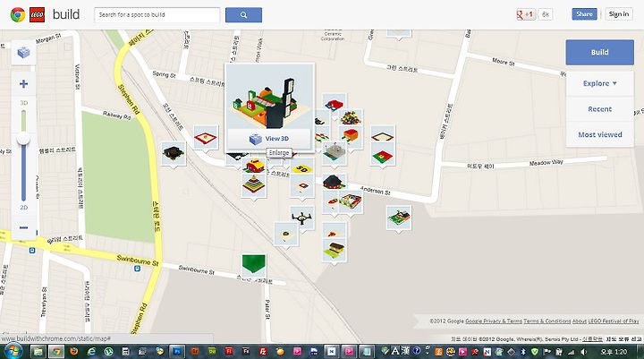The width and height of the screenshot is (644, 359).
Task: Zoom in with the plus button
Action: 23,84
